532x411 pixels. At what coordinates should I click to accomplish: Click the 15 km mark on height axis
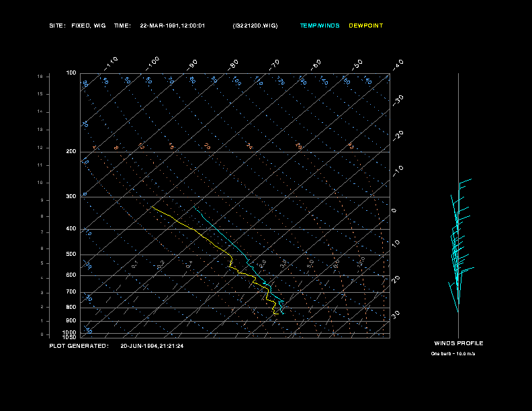[x=40, y=94]
